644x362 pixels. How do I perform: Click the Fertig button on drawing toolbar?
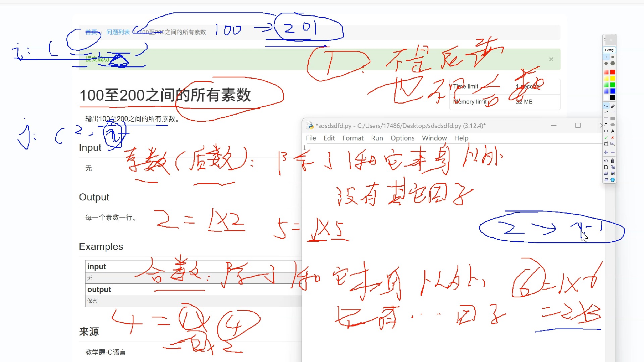pyautogui.click(x=609, y=50)
